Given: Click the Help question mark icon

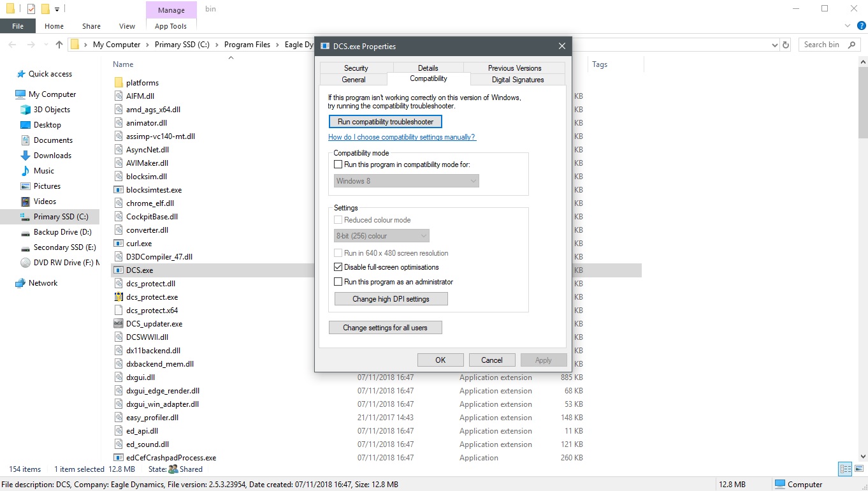Looking at the screenshot, I should point(862,26).
